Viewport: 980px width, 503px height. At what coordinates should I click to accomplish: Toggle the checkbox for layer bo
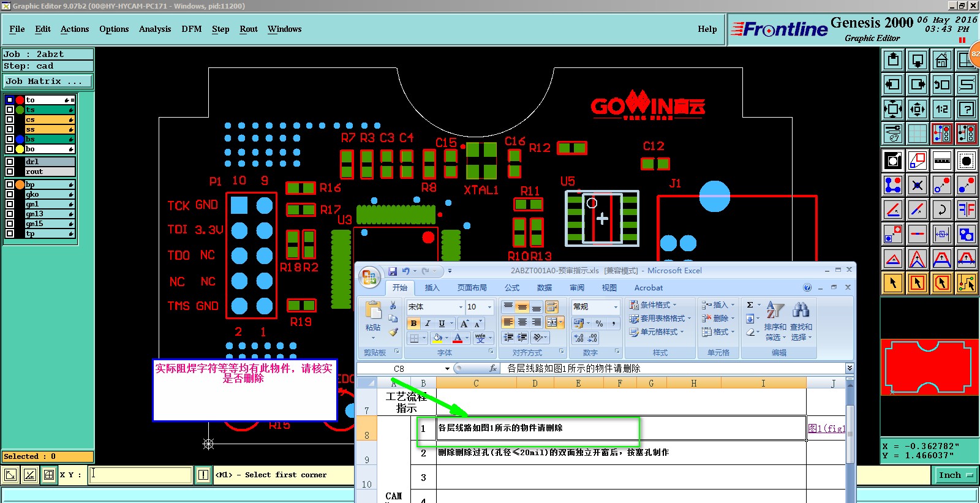click(x=10, y=149)
